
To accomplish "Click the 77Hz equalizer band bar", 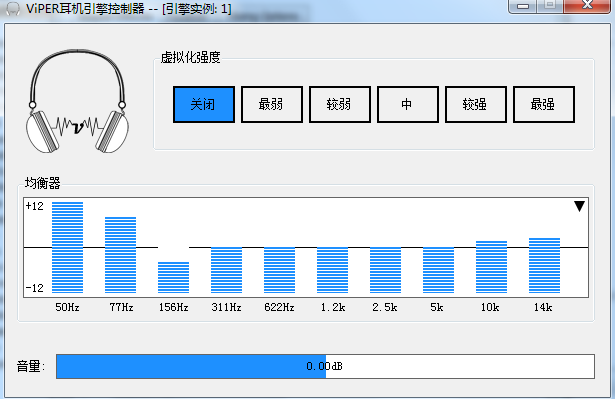I will pyautogui.click(x=120, y=255).
